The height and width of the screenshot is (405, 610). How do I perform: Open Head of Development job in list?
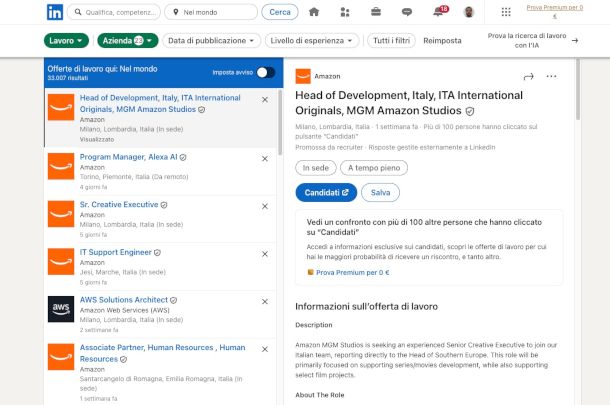click(160, 103)
